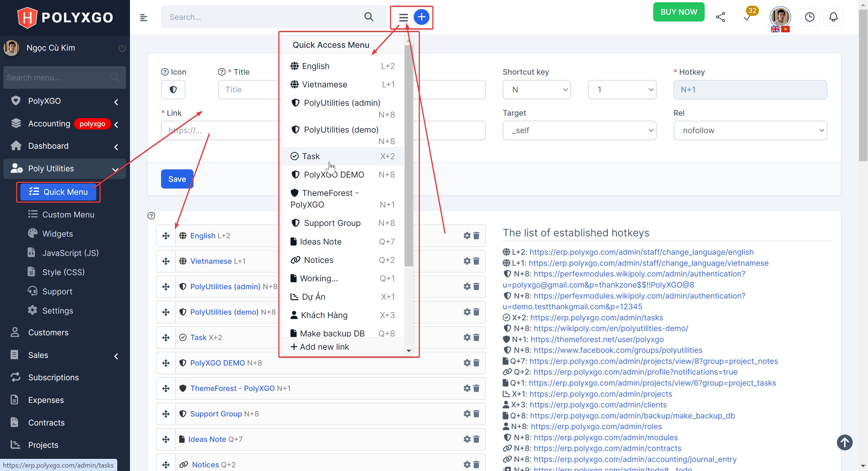Screen dimensions: 868x471
Task: Select Task in the Quick Access Menu
Action: click(310, 156)
